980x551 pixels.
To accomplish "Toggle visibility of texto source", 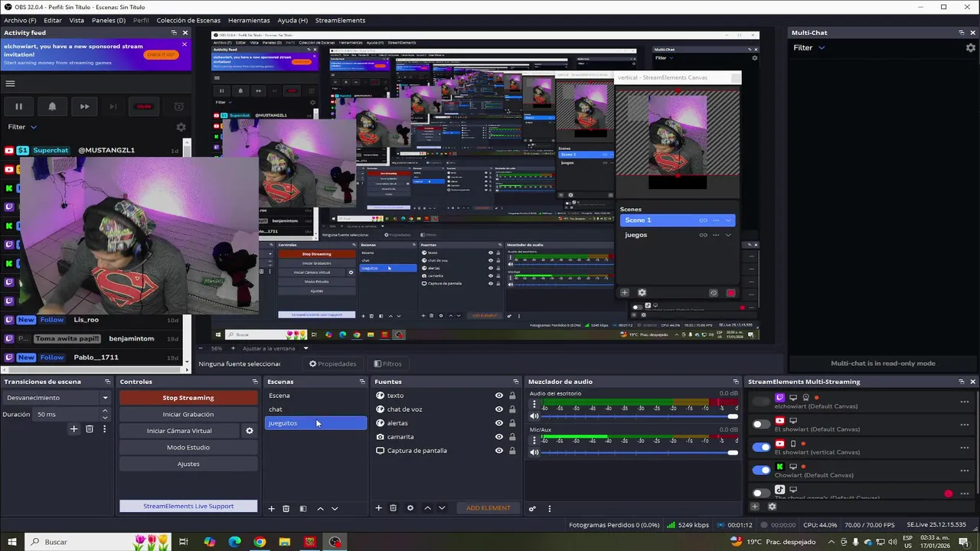I will 499,396.
